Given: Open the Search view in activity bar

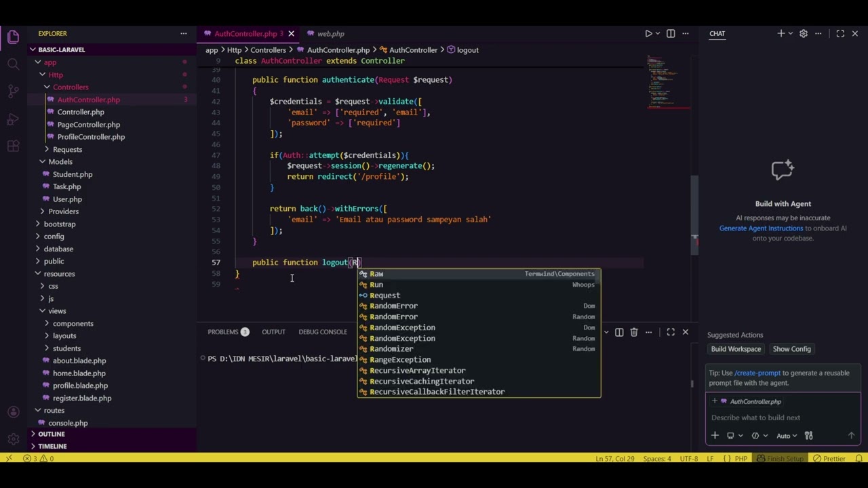Looking at the screenshot, I should (x=13, y=64).
